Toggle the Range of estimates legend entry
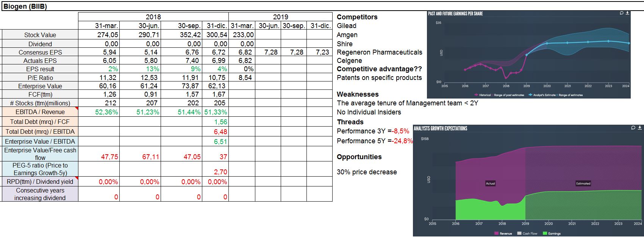This screenshot has height=238, width=644. click(571, 95)
